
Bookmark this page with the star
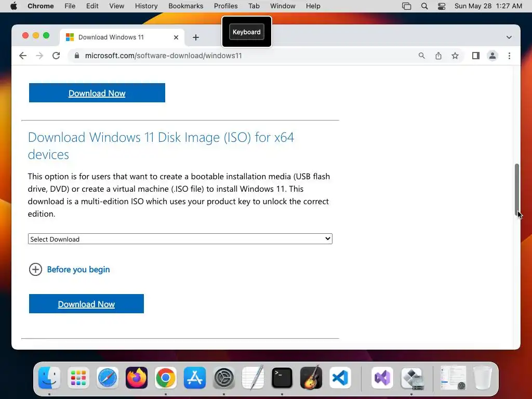coord(455,56)
